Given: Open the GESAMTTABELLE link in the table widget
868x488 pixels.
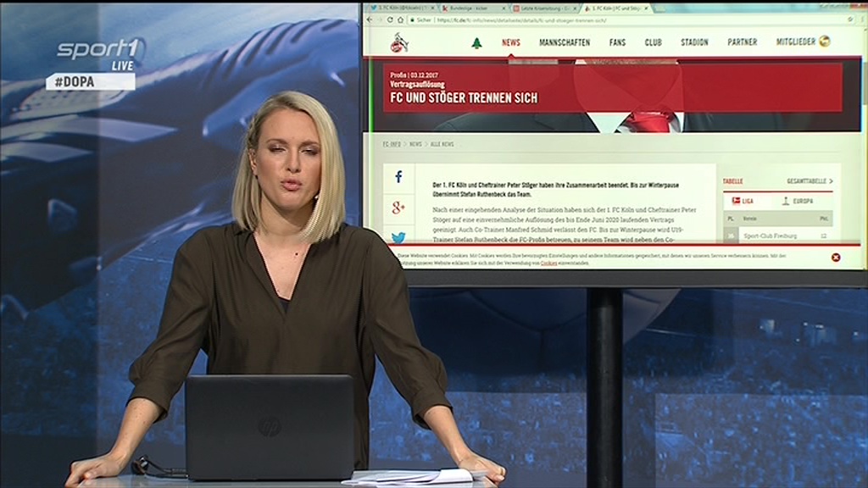Looking at the screenshot, I should pyautogui.click(x=810, y=181).
